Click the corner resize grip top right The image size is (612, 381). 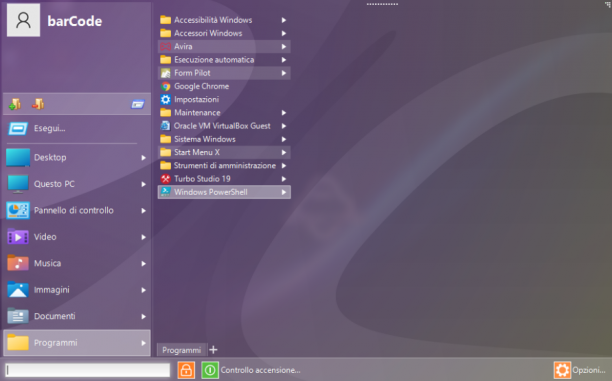coord(607,4)
